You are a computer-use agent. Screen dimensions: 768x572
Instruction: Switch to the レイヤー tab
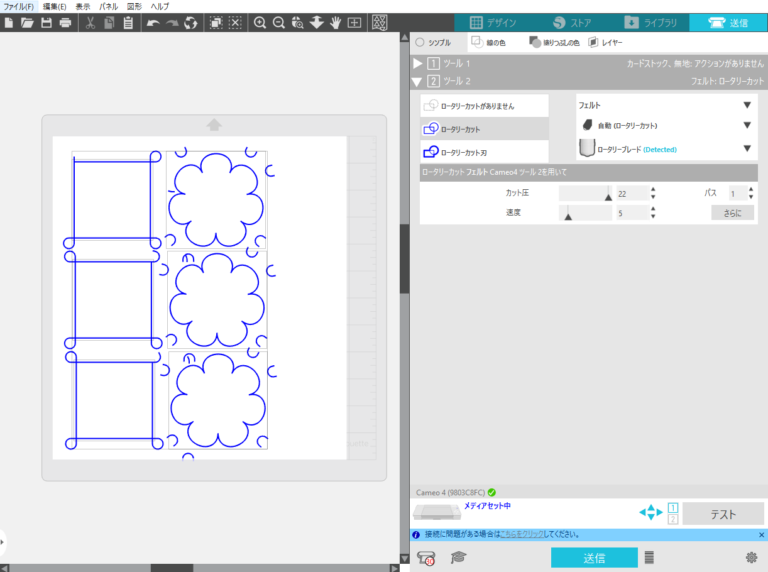605,43
